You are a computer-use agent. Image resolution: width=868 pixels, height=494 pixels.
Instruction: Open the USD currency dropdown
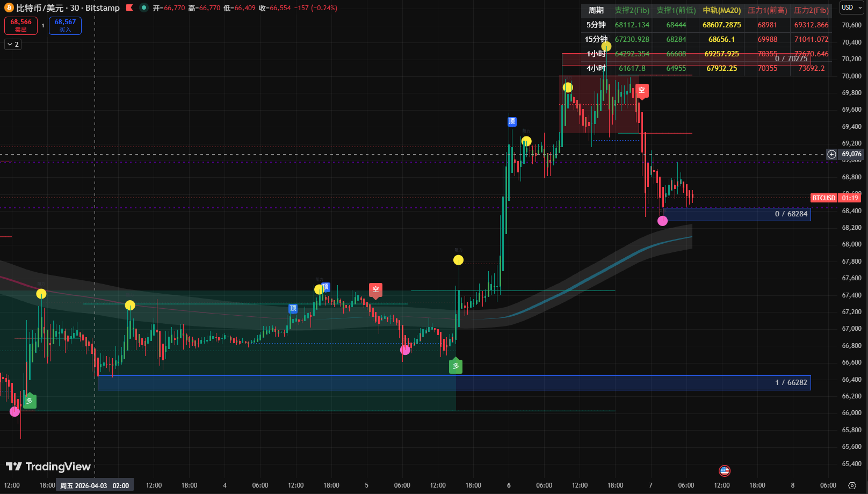point(850,8)
